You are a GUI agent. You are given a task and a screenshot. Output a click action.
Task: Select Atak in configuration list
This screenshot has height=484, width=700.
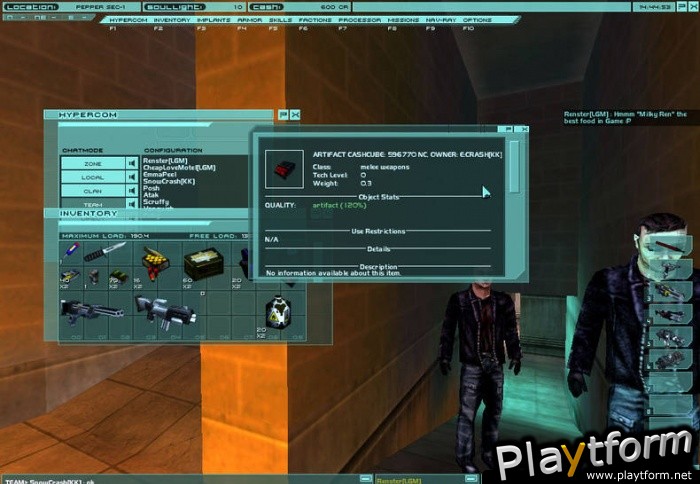151,195
